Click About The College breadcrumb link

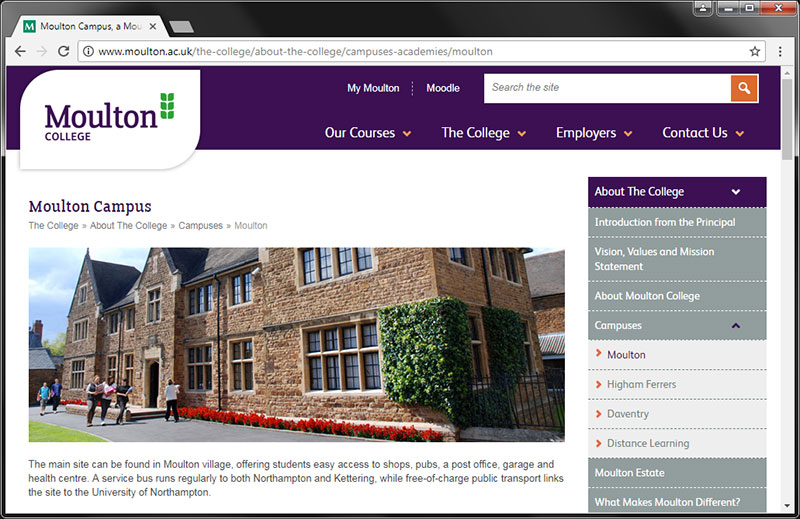coord(129,226)
